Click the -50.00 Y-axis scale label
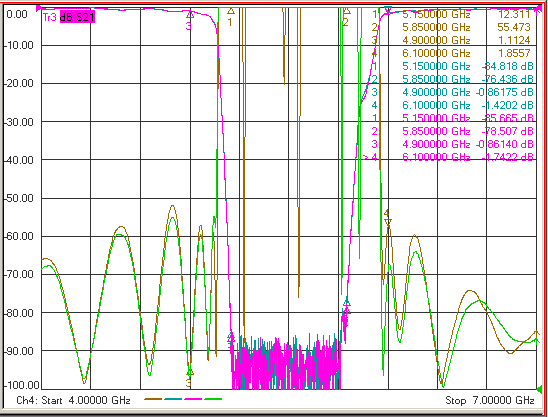 [x=19, y=198]
